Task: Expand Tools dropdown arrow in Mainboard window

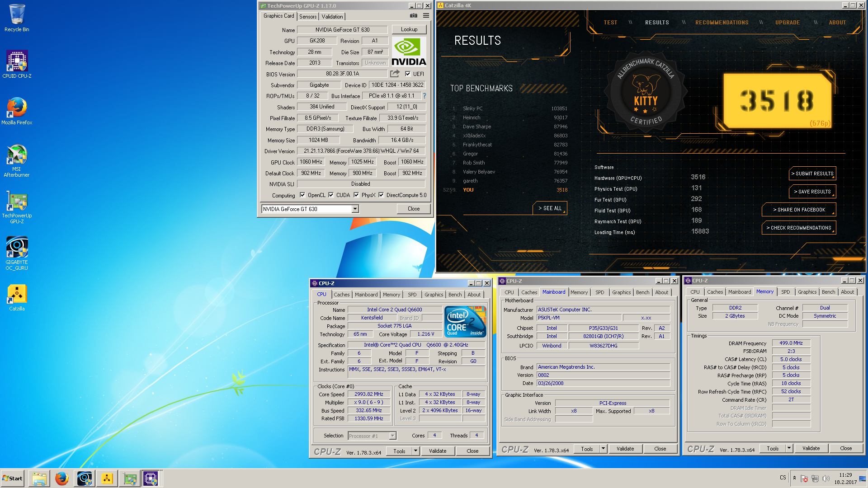Action: tap(603, 449)
